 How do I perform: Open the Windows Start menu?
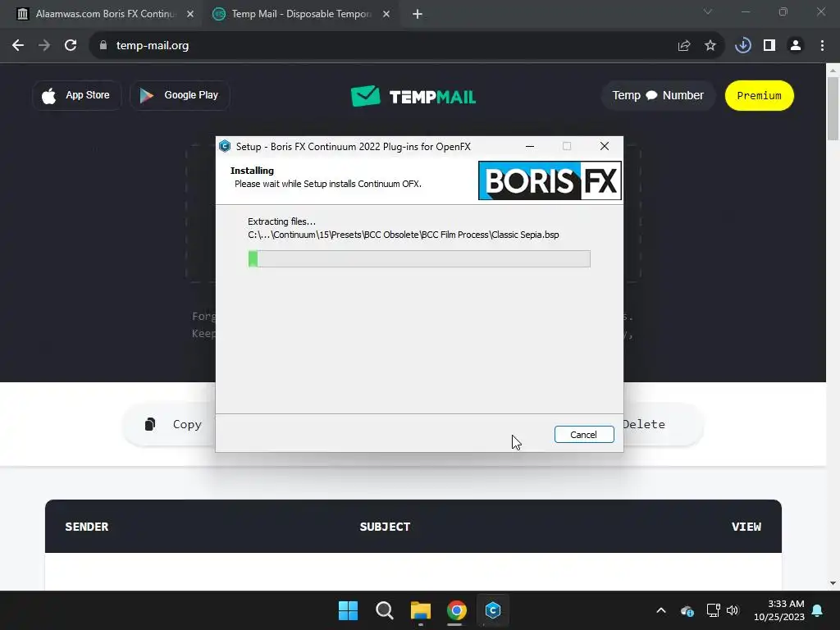(x=348, y=610)
